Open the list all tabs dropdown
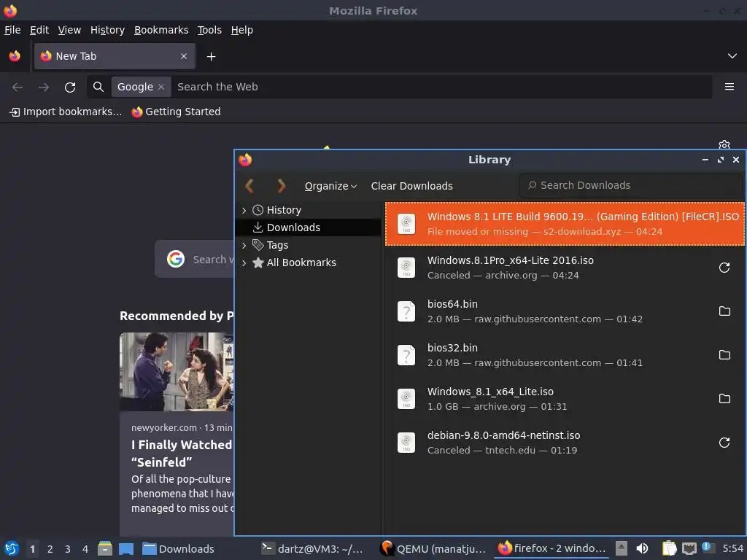 732,56
